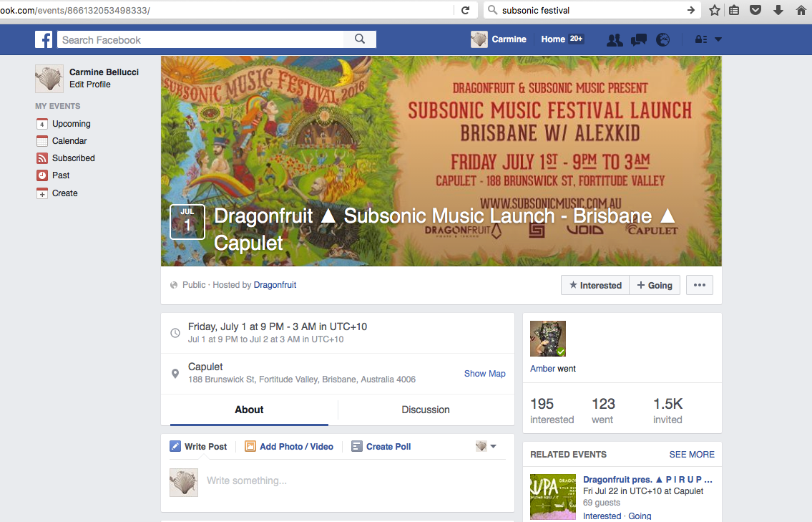The width and height of the screenshot is (812, 522).
Task: Click Edit Profile in sidebar
Action: [90, 84]
